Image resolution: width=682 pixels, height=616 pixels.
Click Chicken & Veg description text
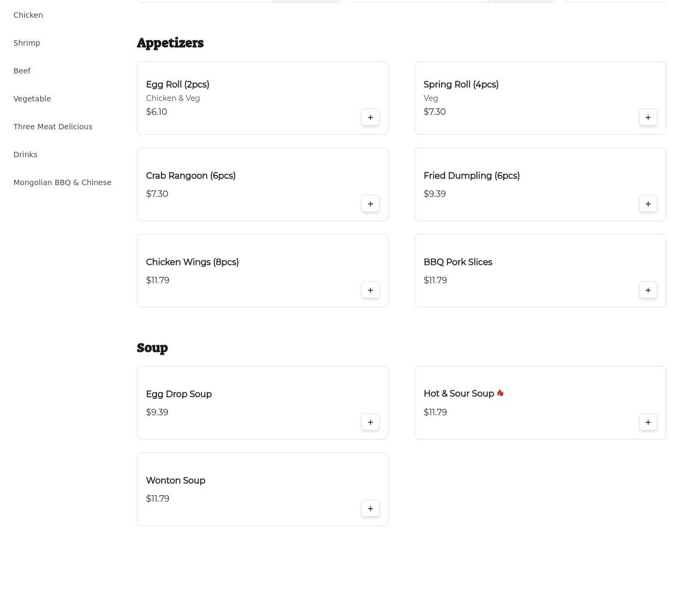click(x=173, y=98)
